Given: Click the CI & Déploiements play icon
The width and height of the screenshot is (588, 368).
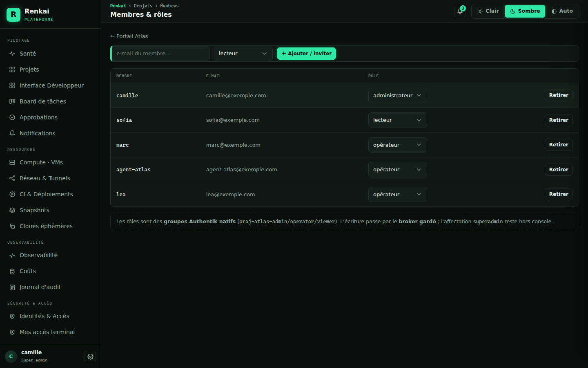Looking at the screenshot, I should pyautogui.click(x=12, y=194).
